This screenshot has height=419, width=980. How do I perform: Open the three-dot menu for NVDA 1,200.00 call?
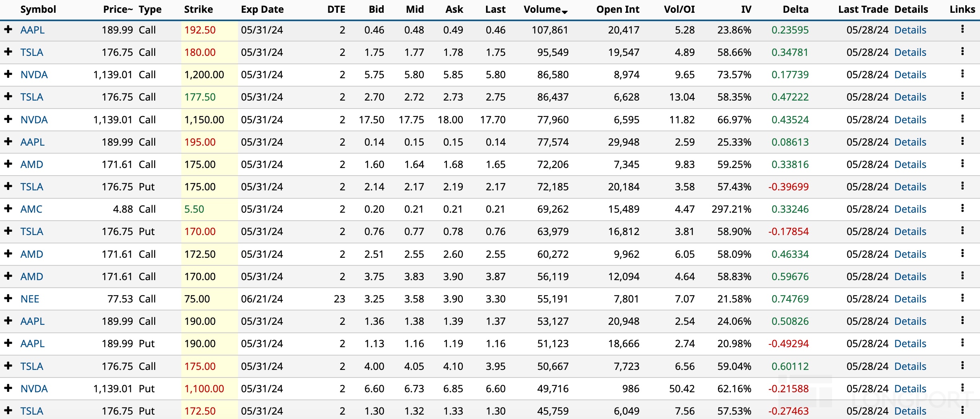click(x=962, y=74)
